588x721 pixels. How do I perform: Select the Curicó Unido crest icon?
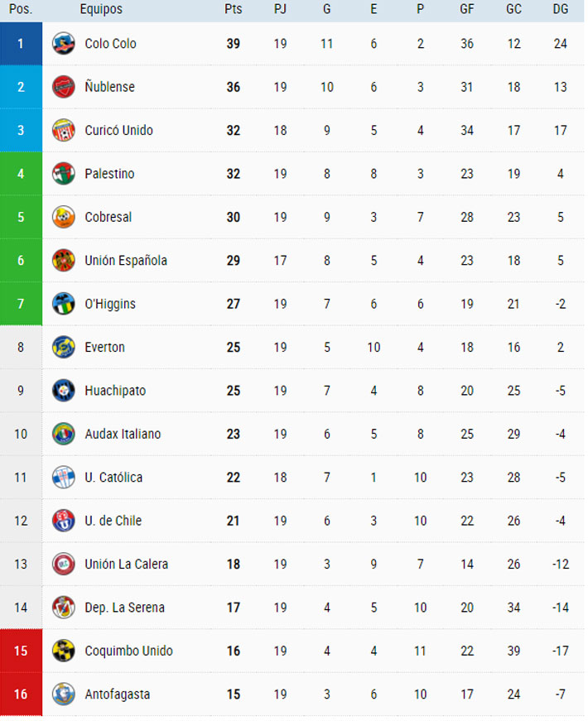63,130
